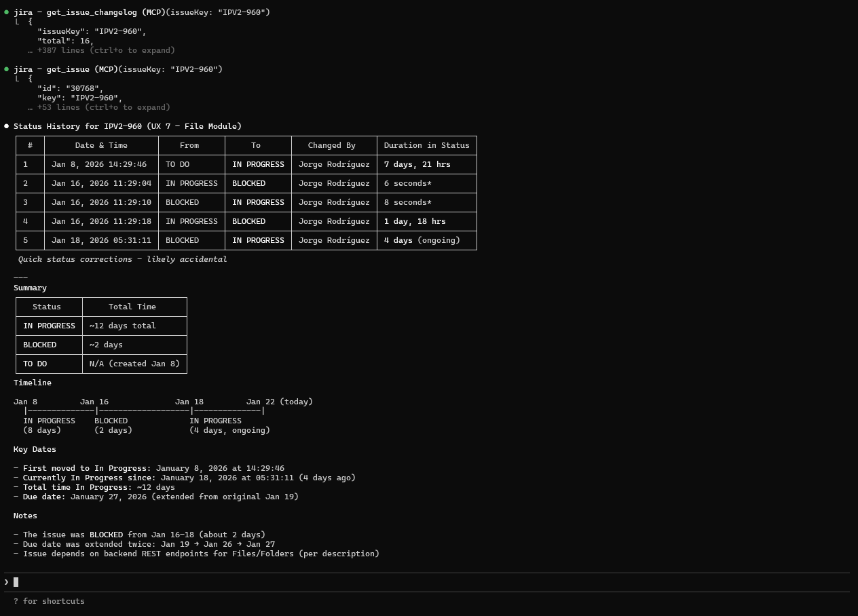Viewport: 858px width, 616px height.
Task: Click the Duration in Status column header
Action: pos(426,145)
